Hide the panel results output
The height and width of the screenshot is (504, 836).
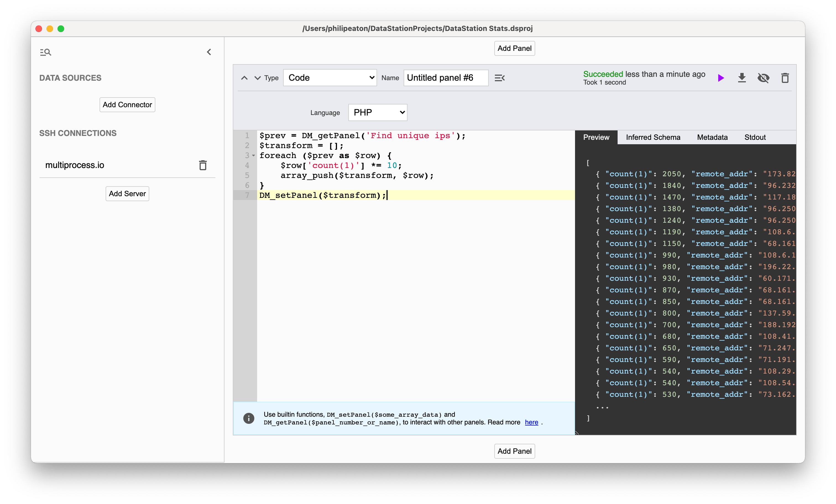click(x=763, y=78)
